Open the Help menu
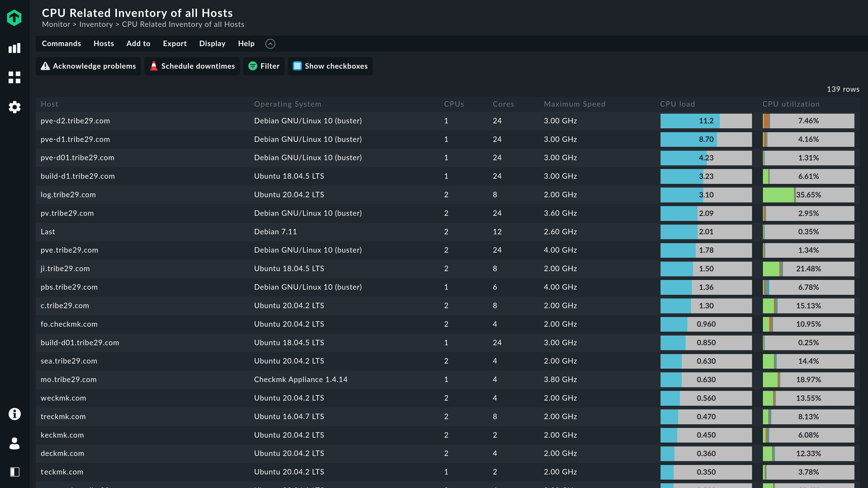The width and height of the screenshot is (868, 488). click(246, 44)
